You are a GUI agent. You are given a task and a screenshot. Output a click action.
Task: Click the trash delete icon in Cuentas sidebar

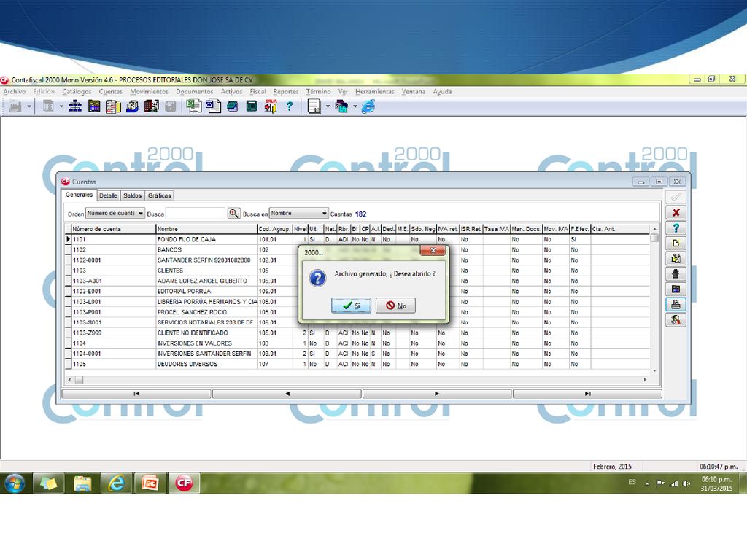pos(676,273)
